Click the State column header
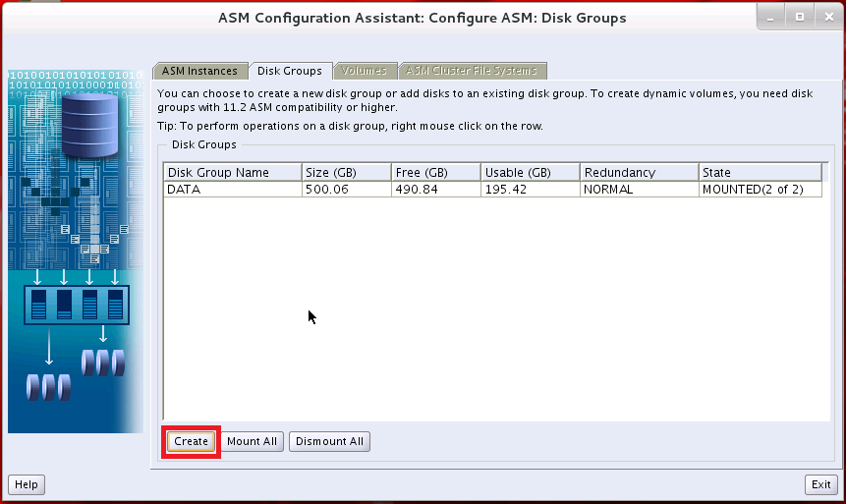 760,173
